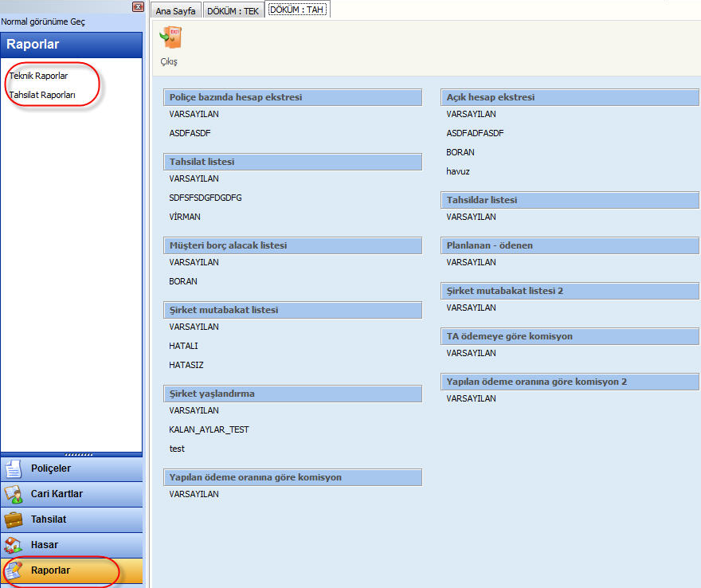Screen dimensions: 701x588
Task: Close the left navigation panel
Action: (136, 7)
